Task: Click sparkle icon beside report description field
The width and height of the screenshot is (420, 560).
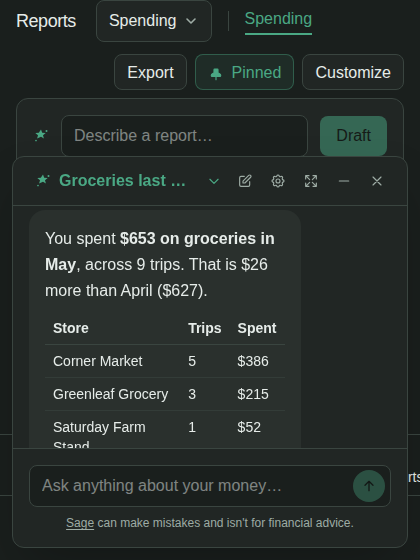Action: [x=41, y=135]
